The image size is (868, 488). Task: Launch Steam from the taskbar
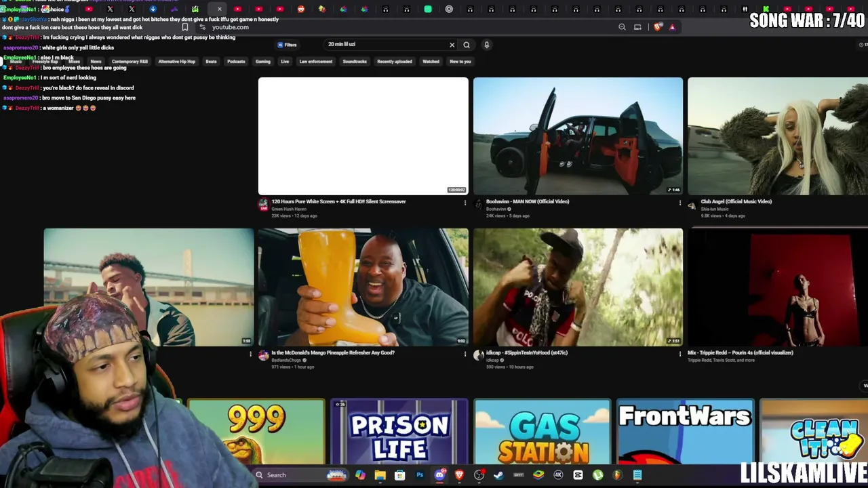tap(498, 475)
